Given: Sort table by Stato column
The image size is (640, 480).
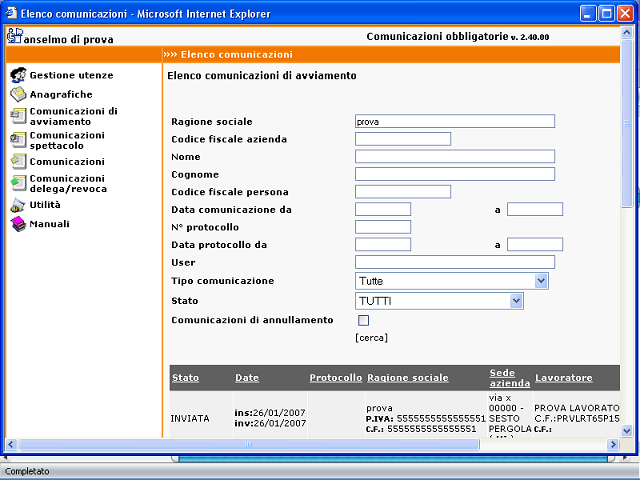Looking at the screenshot, I should coord(185,378).
